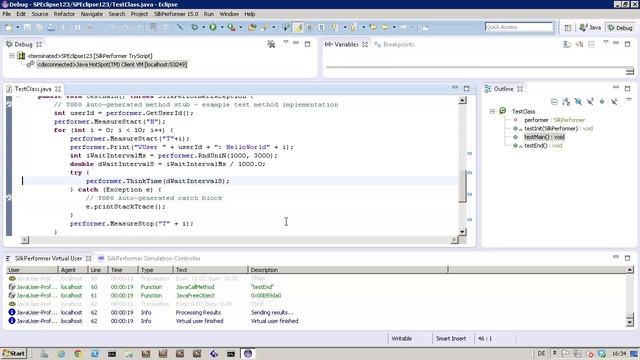Click the DE language indicator in tray
Image resolution: width=640 pixels, height=360 pixels.
click(541, 353)
